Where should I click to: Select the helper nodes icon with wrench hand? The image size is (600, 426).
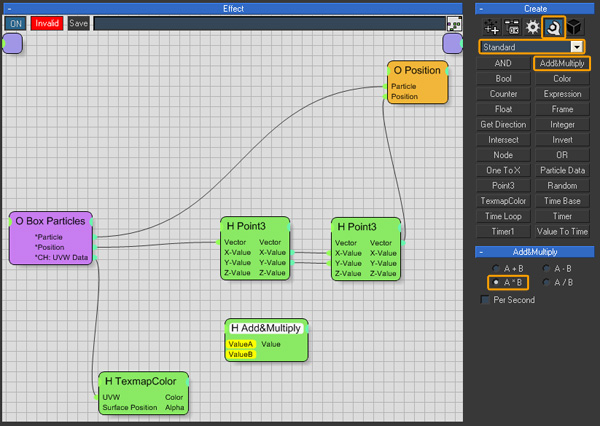tap(553, 27)
